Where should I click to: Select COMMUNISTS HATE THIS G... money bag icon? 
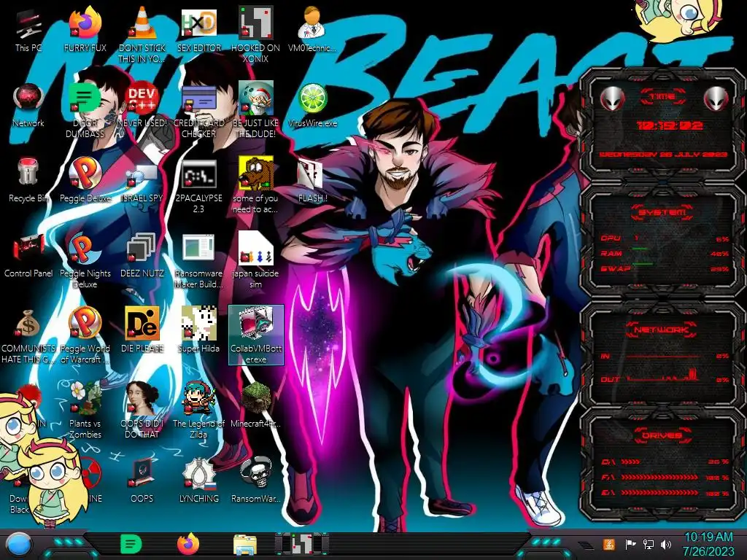[x=28, y=336]
